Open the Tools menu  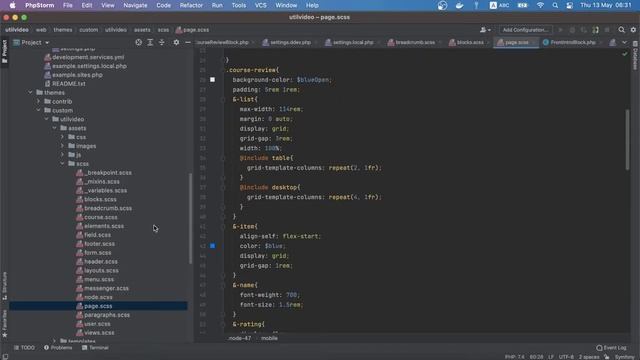[239, 5]
